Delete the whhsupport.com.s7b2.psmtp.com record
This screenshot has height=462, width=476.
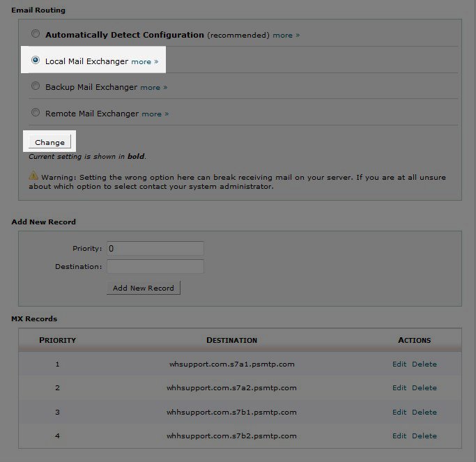[424, 436]
